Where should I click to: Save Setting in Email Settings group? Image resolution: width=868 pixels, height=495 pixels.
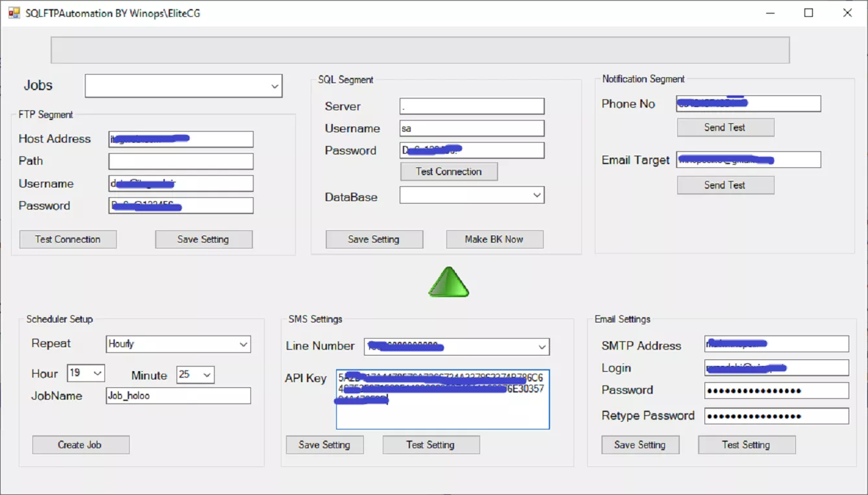[640, 445]
